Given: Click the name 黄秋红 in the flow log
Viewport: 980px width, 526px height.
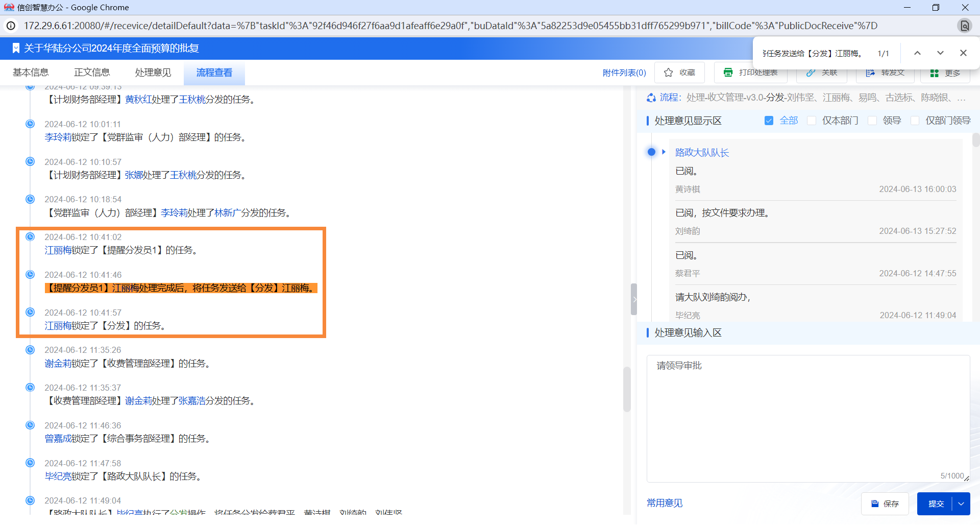Looking at the screenshot, I should [138, 99].
